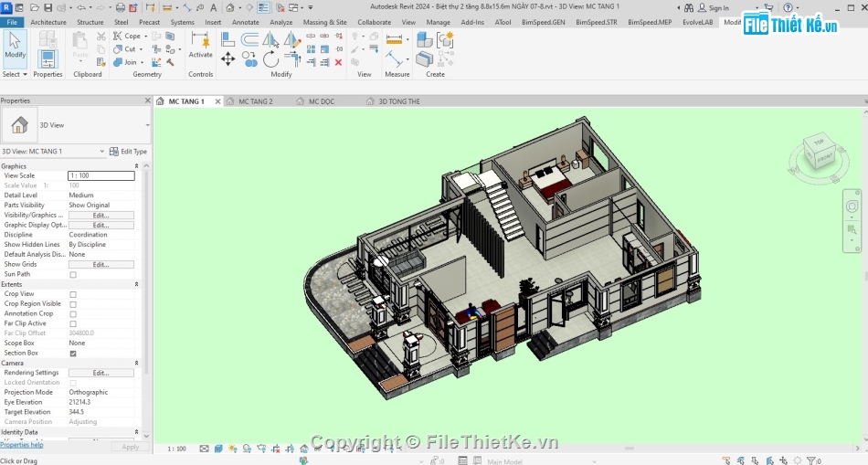The height and width of the screenshot is (465, 868).
Task: Click the Text 'A' tool in quick access
Action: pyautogui.click(x=213, y=7)
